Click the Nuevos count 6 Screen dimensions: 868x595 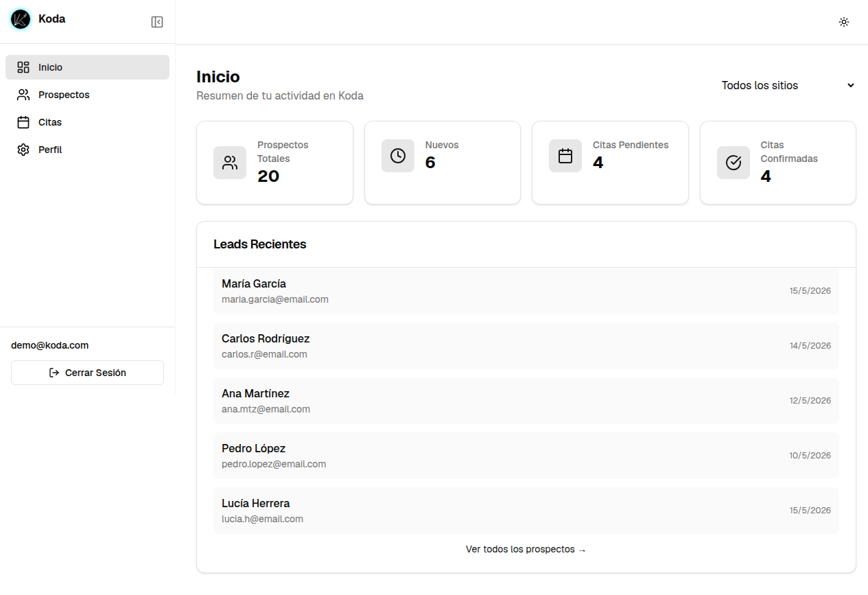tap(430, 163)
